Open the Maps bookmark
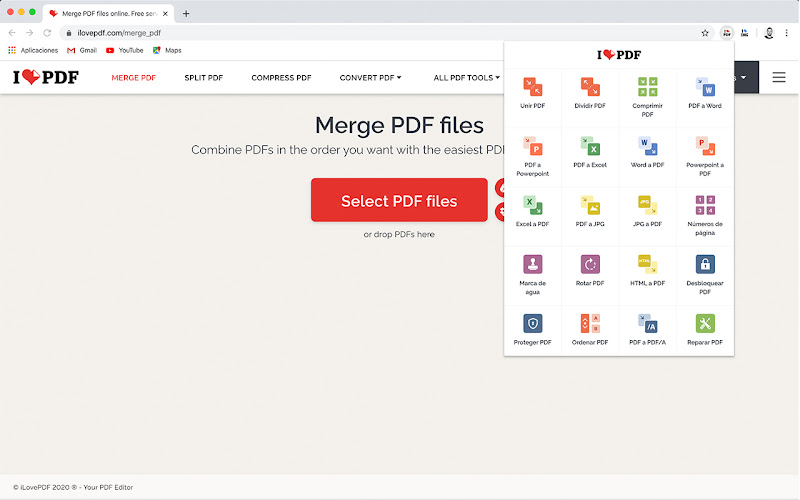The width and height of the screenshot is (800, 500). [x=167, y=51]
